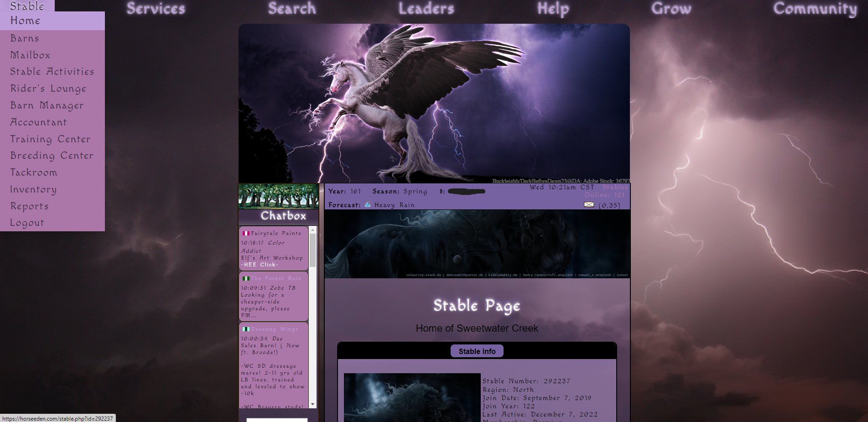Click the 'Heavy Rain' forecast text

pyautogui.click(x=395, y=205)
